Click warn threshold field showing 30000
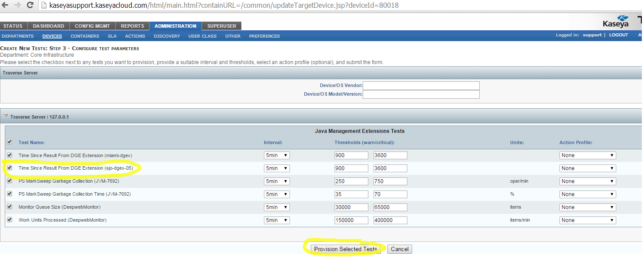This screenshot has height=258, width=644. (351, 207)
